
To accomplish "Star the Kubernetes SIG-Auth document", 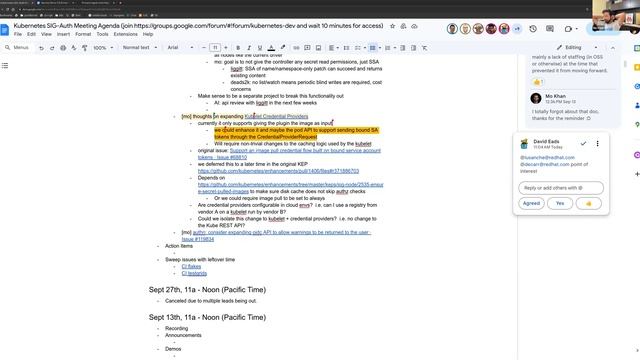I will point(392,26).
